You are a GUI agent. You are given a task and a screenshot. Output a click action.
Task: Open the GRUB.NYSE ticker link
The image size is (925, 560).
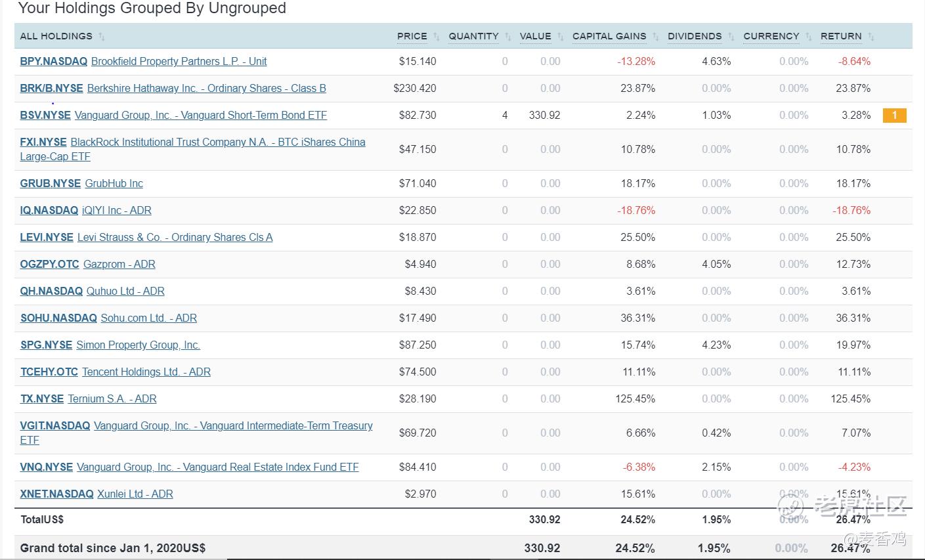51,183
